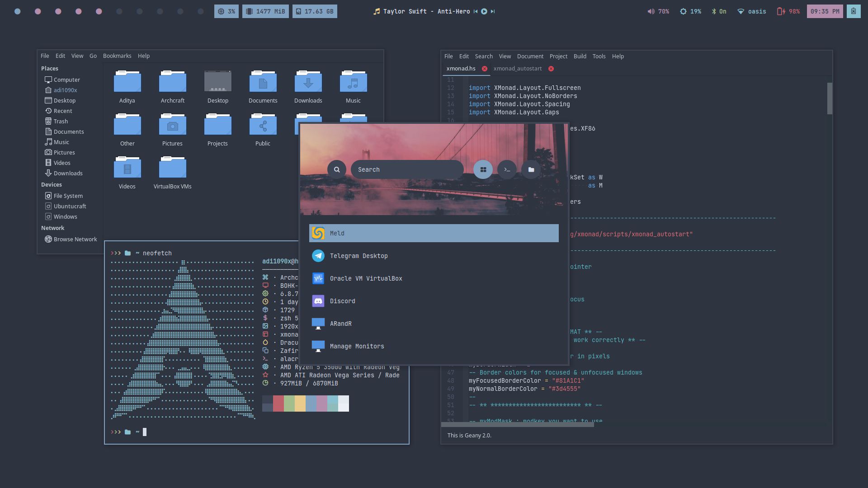Image resolution: width=868 pixels, height=488 pixels.
Task: Switch to the xmonad_autostart tab
Action: click(x=517, y=69)
